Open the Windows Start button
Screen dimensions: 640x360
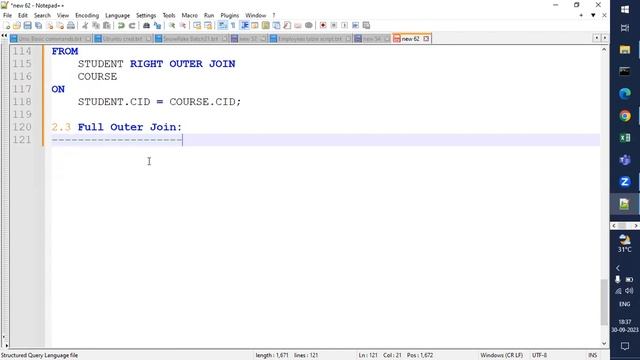point(625,9)
